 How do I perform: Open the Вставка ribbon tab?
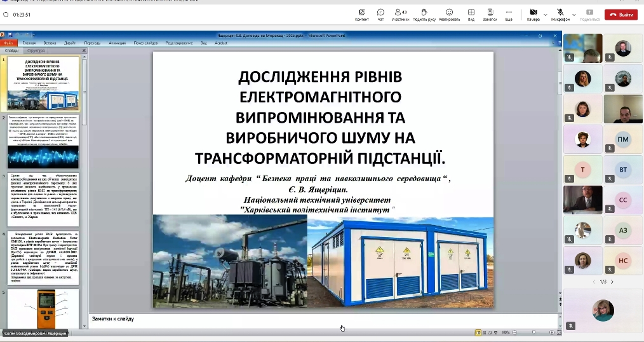[x=50, y=43]
